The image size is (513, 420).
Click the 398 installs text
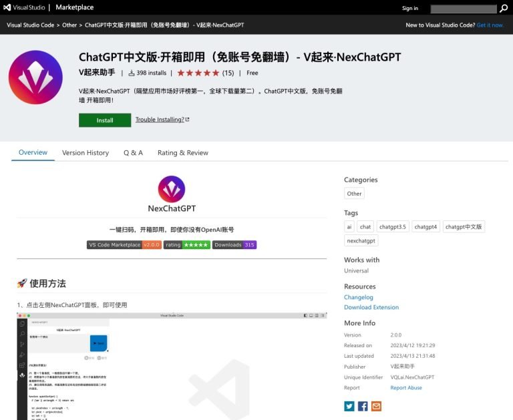pos(152,73)
